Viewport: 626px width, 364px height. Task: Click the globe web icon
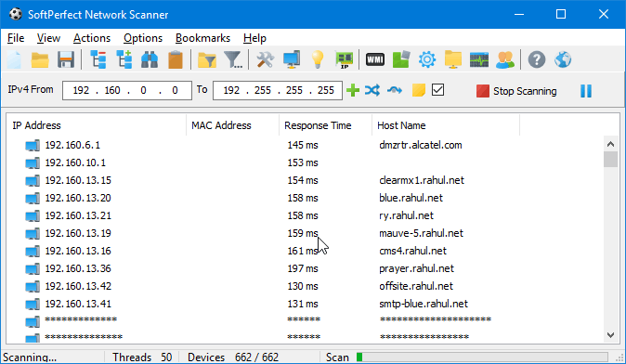point(563,59)
